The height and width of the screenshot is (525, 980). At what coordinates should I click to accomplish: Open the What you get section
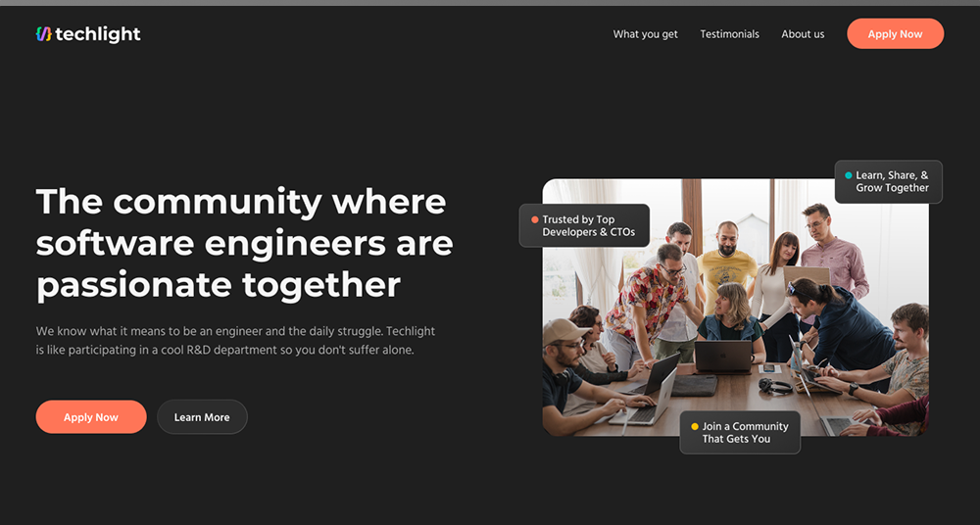[645, 34]
